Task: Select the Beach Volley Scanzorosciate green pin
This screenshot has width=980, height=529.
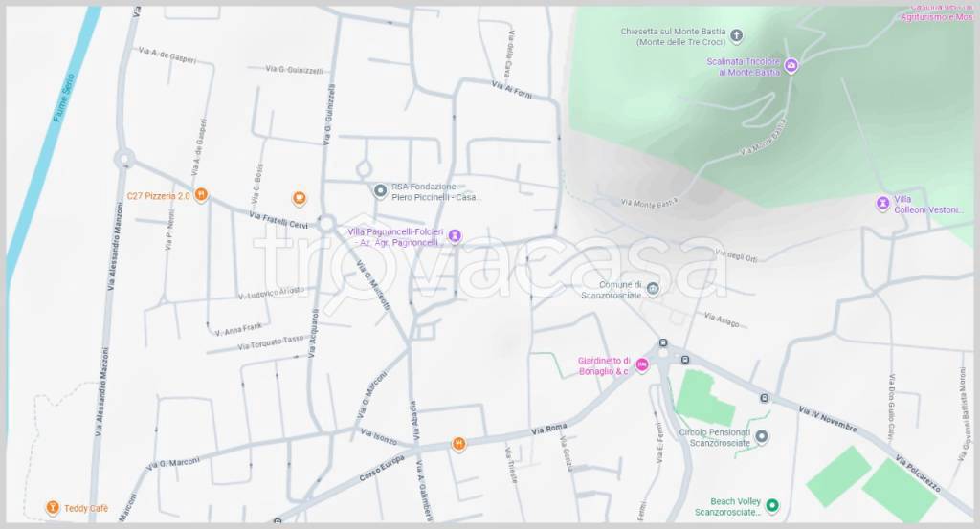Action: tap(772, 505)
